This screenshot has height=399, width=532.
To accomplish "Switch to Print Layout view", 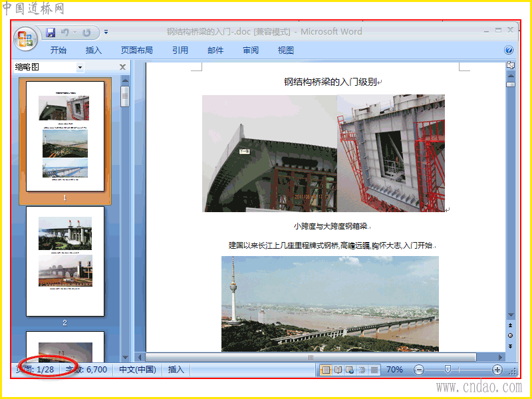I will point(326,370).
